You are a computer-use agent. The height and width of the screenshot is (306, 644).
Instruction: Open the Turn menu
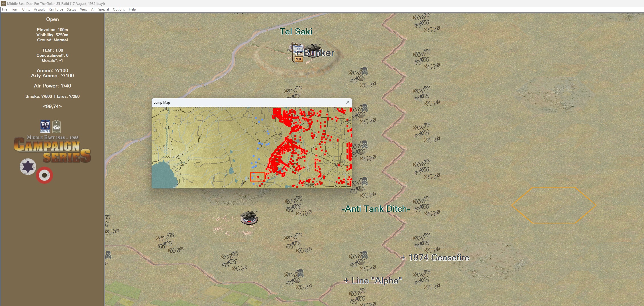click(x=15, y=9)
